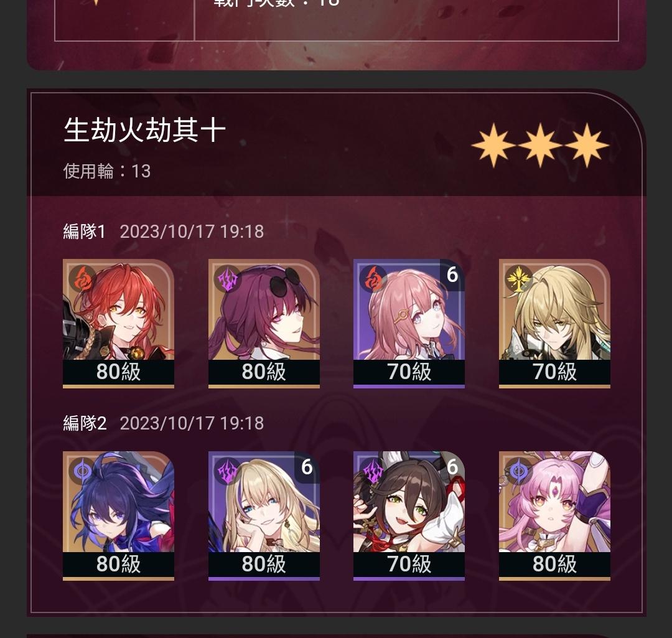This screenshot has height=638, width=672.
Task: Select the red-haired character portrait in team 1
Action: pos(118,323)
